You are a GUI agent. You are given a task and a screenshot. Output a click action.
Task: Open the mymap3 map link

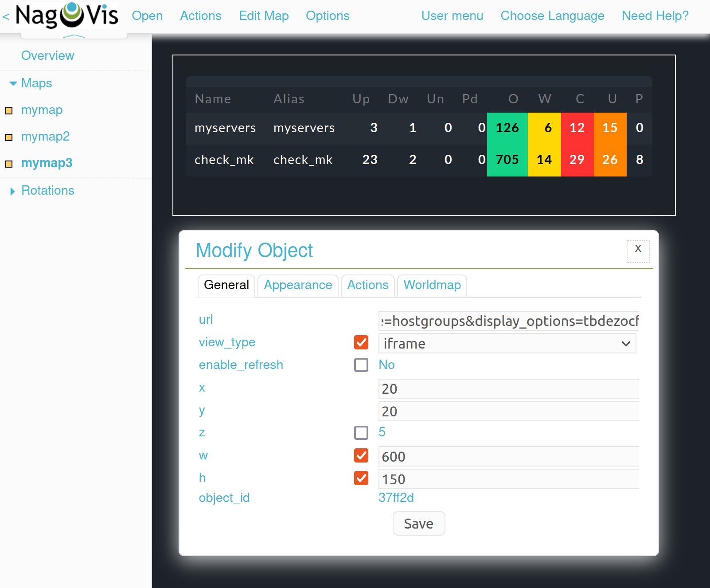(47, 163)
